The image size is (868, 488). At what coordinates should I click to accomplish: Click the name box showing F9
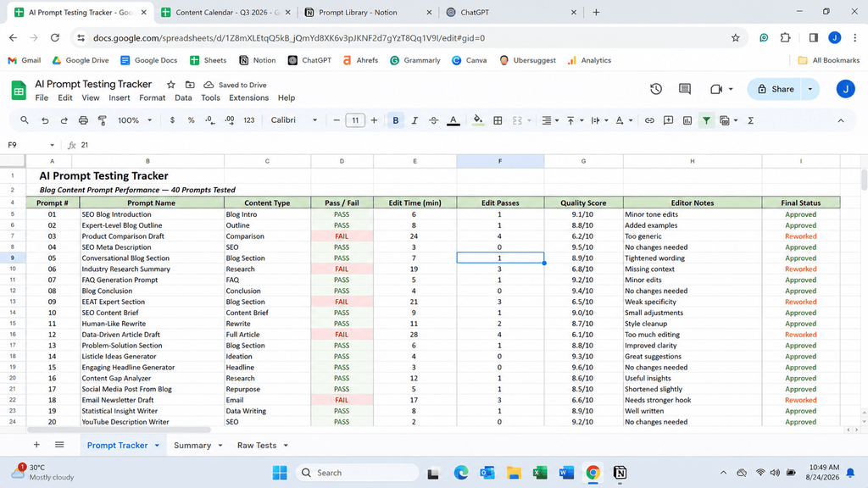31,145
